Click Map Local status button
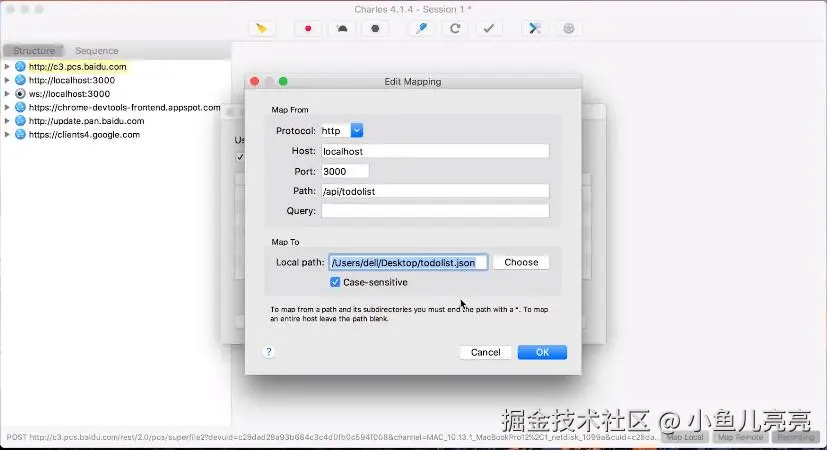The width and height of the screenshot is (827, 450). coord(685,437)
